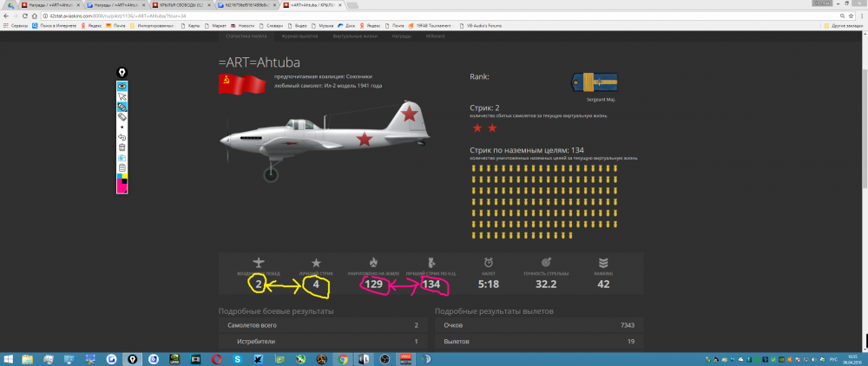Open the Поиск в Интернете bookmark
The height and width of the screenshot is (366, 868).
tap(56, 25)
